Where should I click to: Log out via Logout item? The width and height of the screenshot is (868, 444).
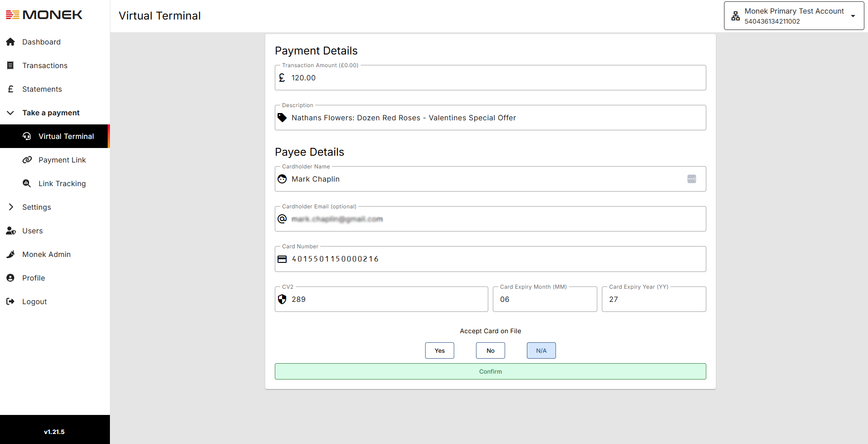pos(55,301)
